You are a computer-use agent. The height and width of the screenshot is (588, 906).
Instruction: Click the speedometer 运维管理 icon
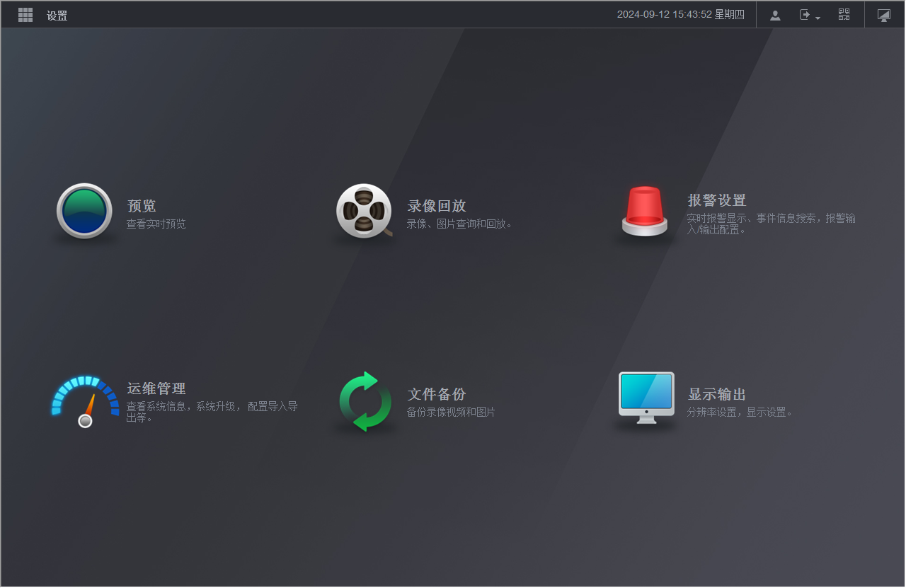pyautogui.click(x=85, y=401)
